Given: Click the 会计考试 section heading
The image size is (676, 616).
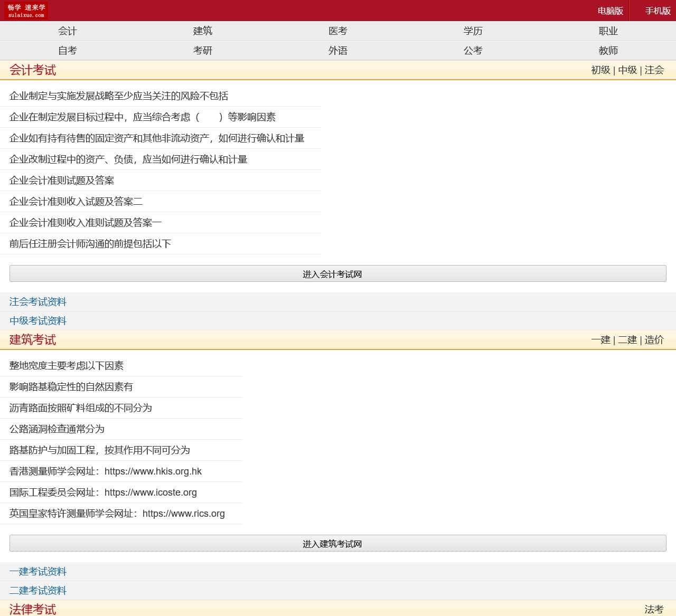Looking at the screenshot, I should [33, 70].
